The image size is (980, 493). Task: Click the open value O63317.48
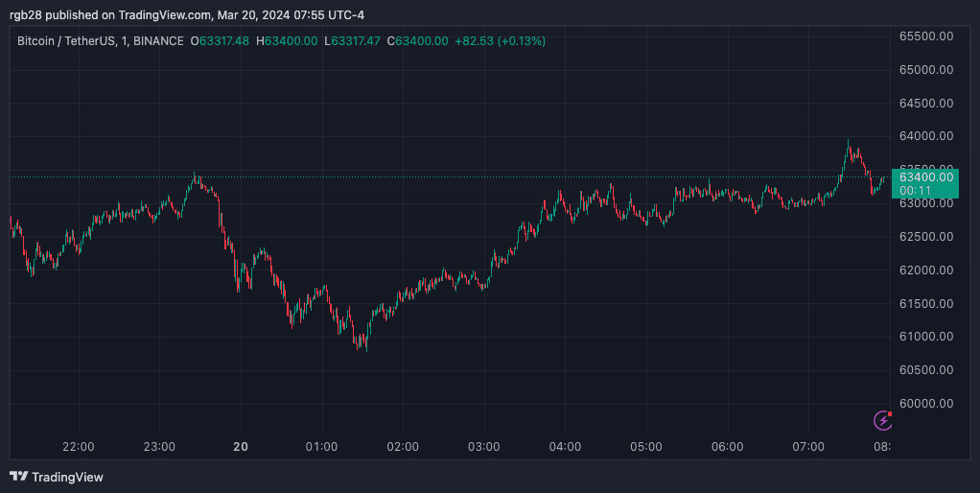(220, 41)
